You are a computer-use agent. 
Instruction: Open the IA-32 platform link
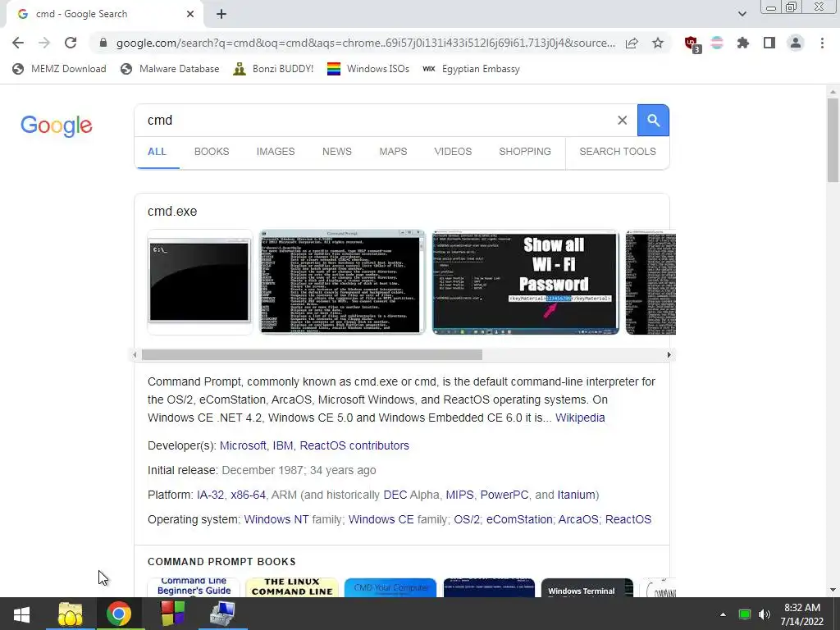click(211, 495)
